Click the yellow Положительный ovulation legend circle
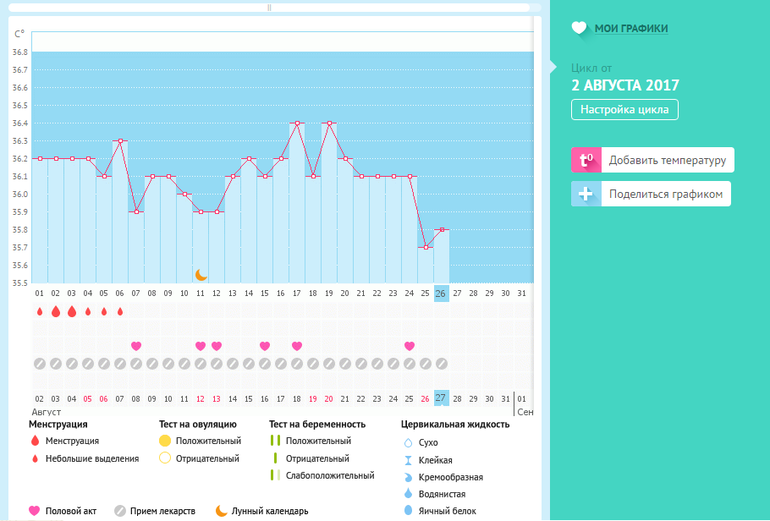 (165, 441)
